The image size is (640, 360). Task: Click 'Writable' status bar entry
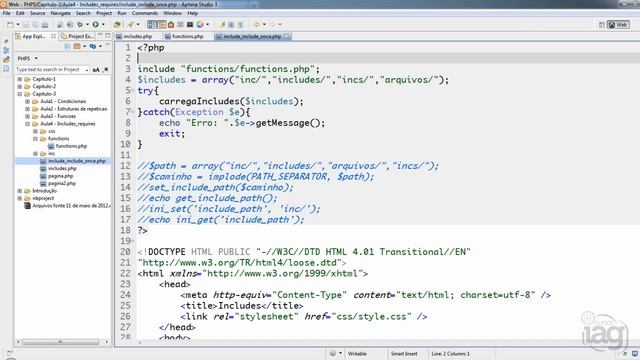pos(357,353)
